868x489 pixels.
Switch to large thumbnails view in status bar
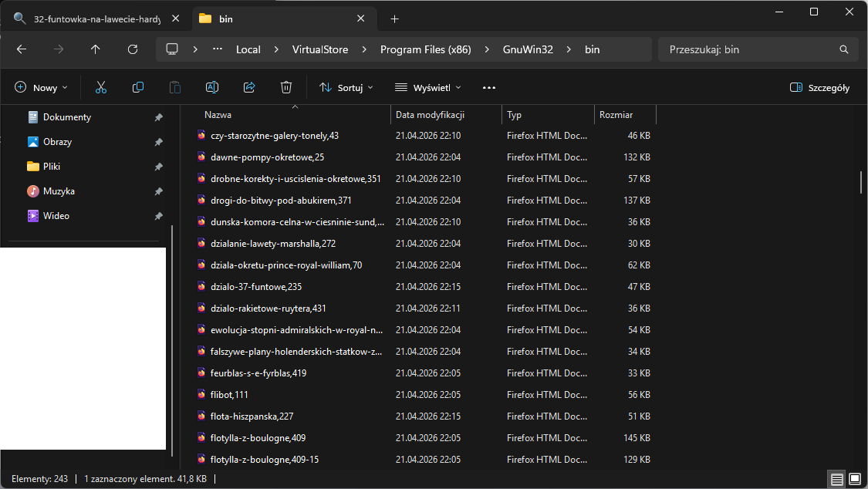tap(854, 479)
